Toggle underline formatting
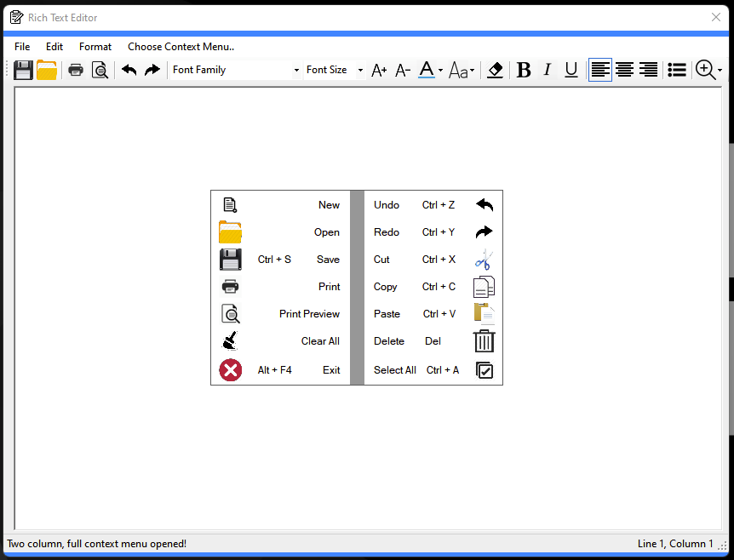Image resolution: width=734 pixels, height=560 pixels. (571, 70)
